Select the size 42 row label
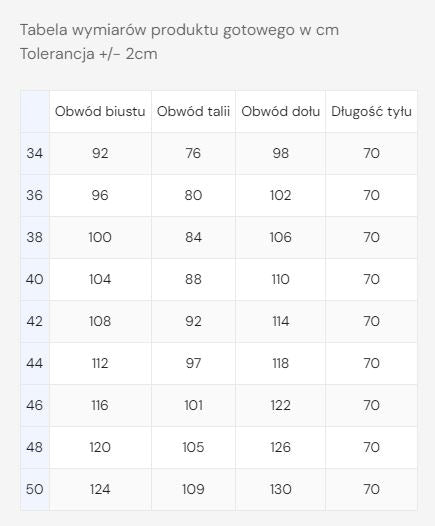Screen dimensions: 435x526 (x=35, y=321)
